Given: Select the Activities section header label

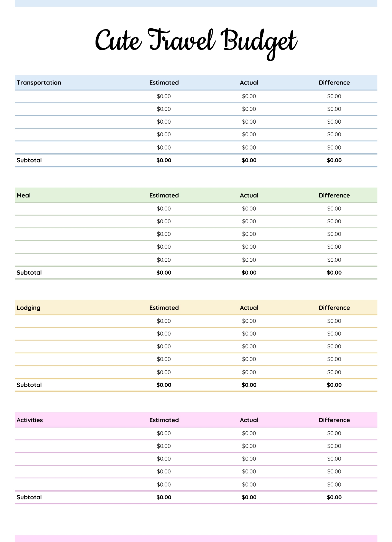Looking at the screenshot, I should click(x=30, y=420).
